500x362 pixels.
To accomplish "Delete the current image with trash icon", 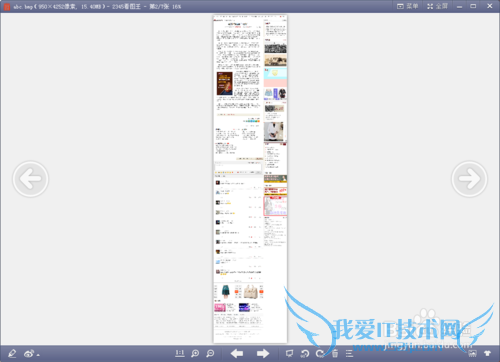I will 335,353.
